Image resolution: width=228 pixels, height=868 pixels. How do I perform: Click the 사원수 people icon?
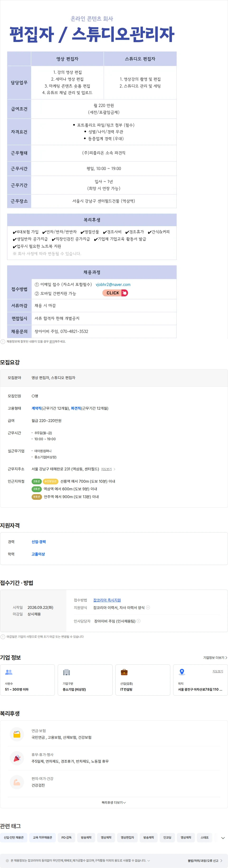click(9, 672)
